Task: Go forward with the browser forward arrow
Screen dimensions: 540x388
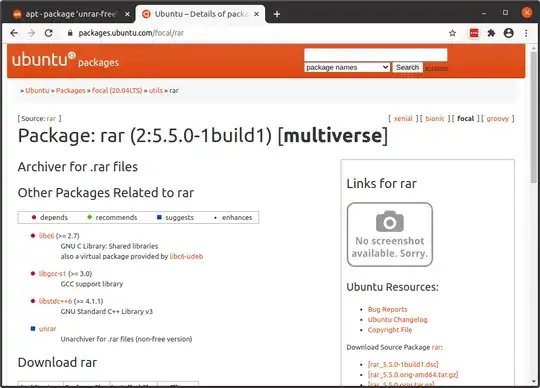Action: 31,33
